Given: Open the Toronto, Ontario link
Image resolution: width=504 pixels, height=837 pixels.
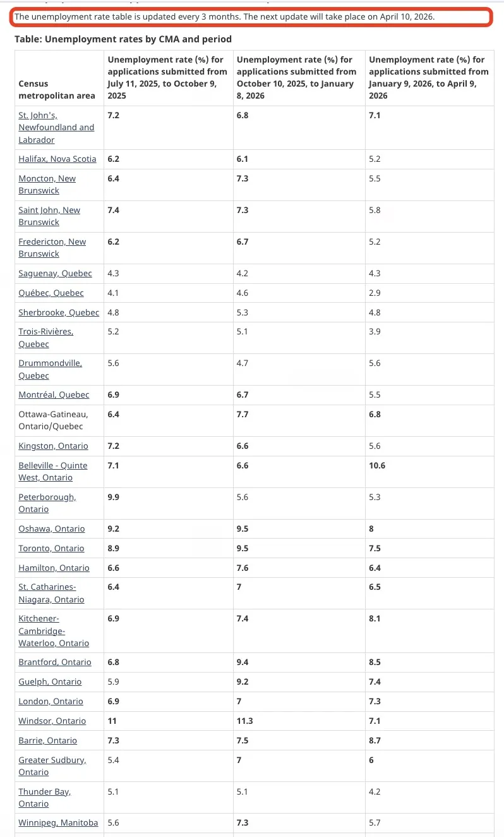Looking at the screenshot, I should pyautogui.click(x=51, y=548).
